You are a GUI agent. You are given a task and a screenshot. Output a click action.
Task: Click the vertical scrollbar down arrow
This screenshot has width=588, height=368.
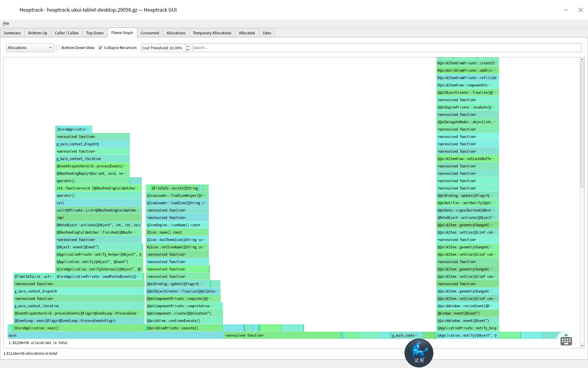[582, 346]
